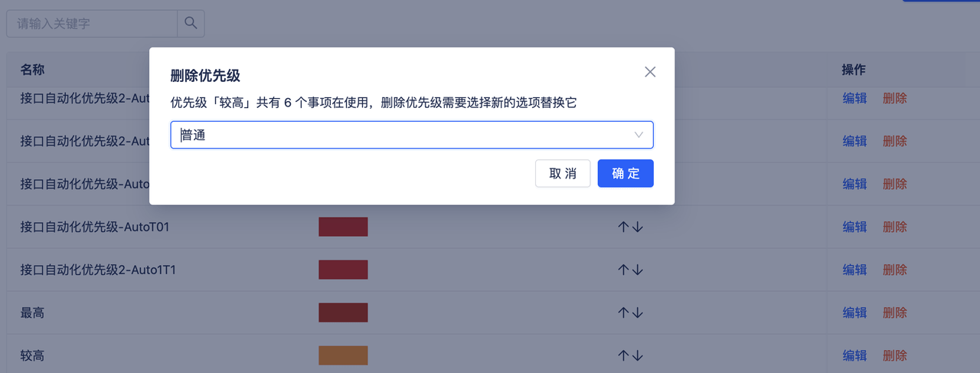Screen dimensions: 980x373
Task: Click the 取消 button
Action: (563, 173)
